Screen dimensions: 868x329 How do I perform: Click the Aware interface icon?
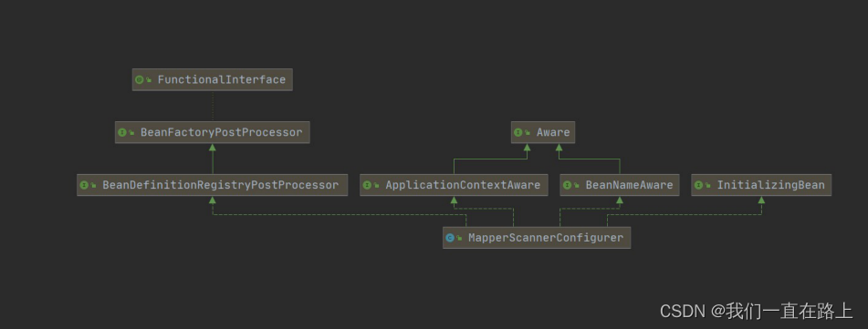pyautogui.click(x=518, y=132)
